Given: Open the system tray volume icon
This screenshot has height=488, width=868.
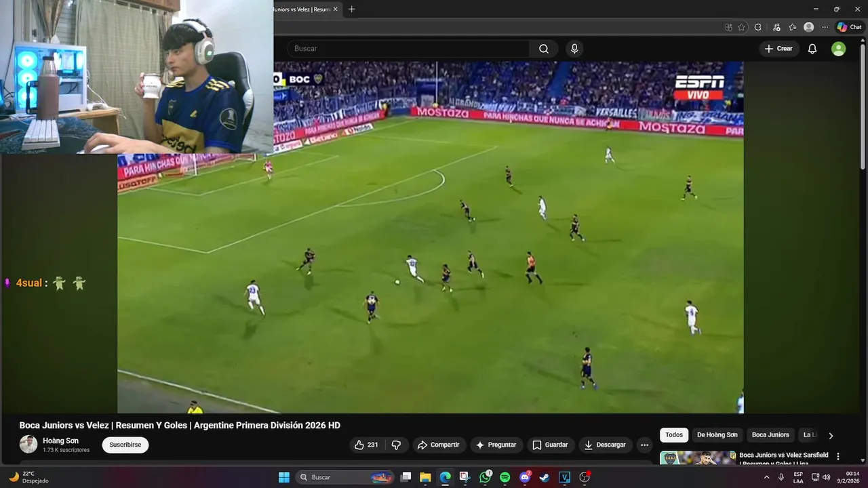Looking at the screenshot, I should [826, 477].
